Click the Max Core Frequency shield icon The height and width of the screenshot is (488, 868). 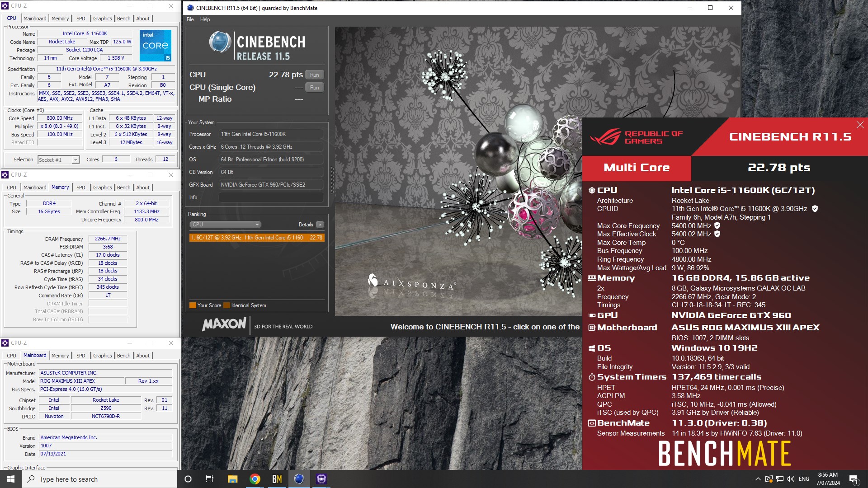(717, 225)
